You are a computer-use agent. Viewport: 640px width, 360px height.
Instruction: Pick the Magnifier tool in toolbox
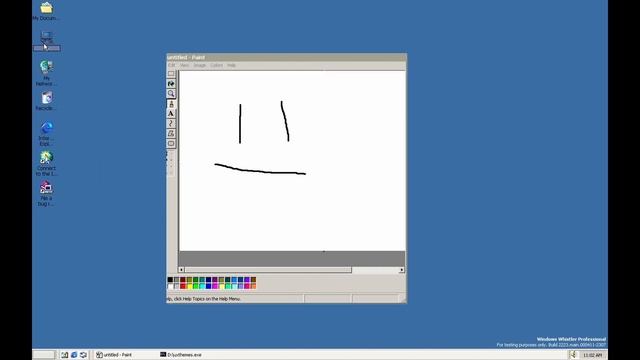tap(171, 93)
